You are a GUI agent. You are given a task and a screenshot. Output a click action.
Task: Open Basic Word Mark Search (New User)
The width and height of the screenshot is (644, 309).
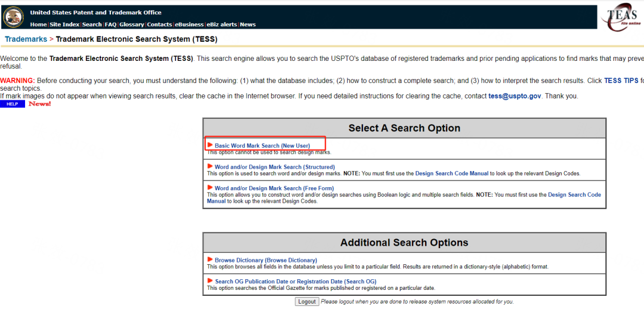click(262, 146)
